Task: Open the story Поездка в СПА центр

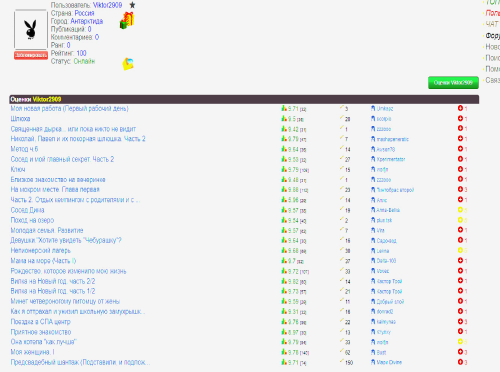Action: click(41, 322)
